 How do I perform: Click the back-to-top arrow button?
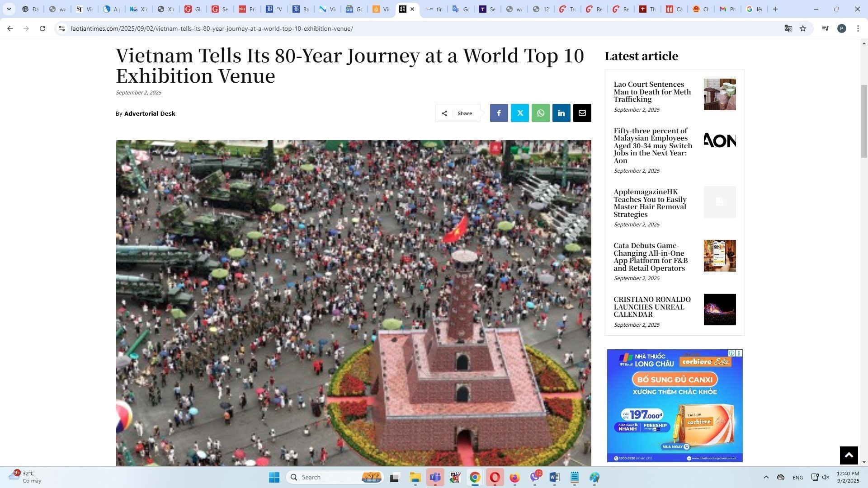[849, 455]
